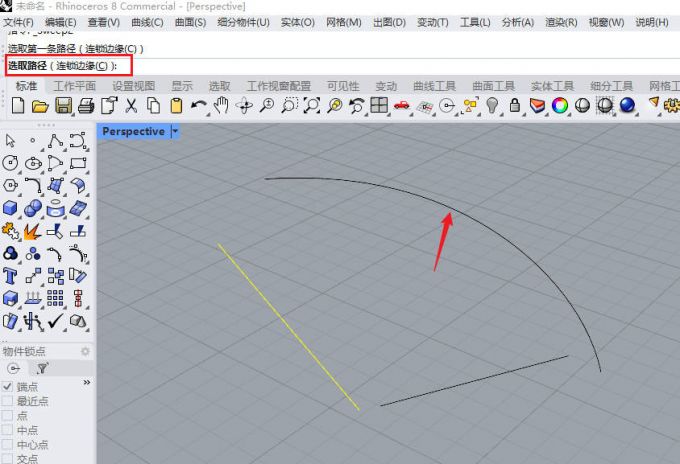680x464 pixels.
Task: Click the Copy icon in the toolbar
Action: (154, 106)
